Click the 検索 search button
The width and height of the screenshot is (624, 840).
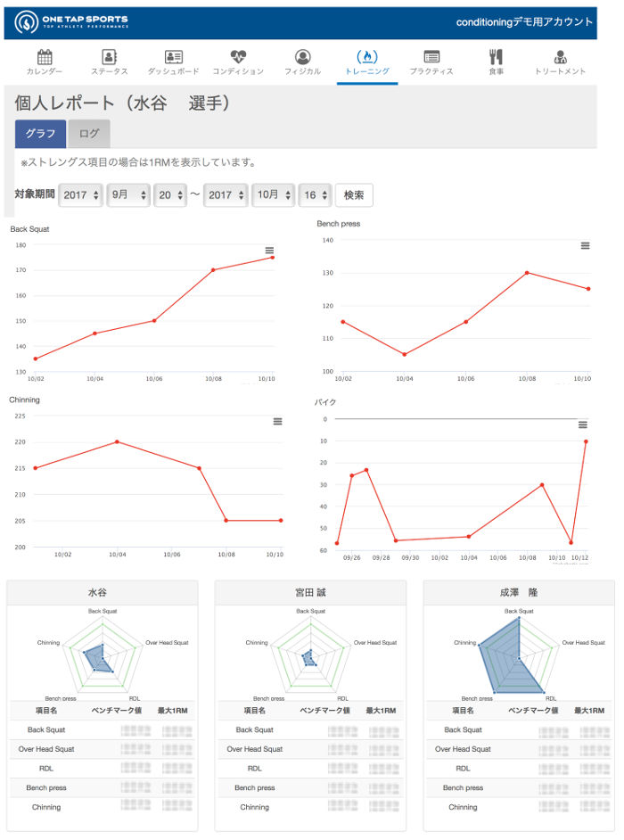(x=354, y=194)
